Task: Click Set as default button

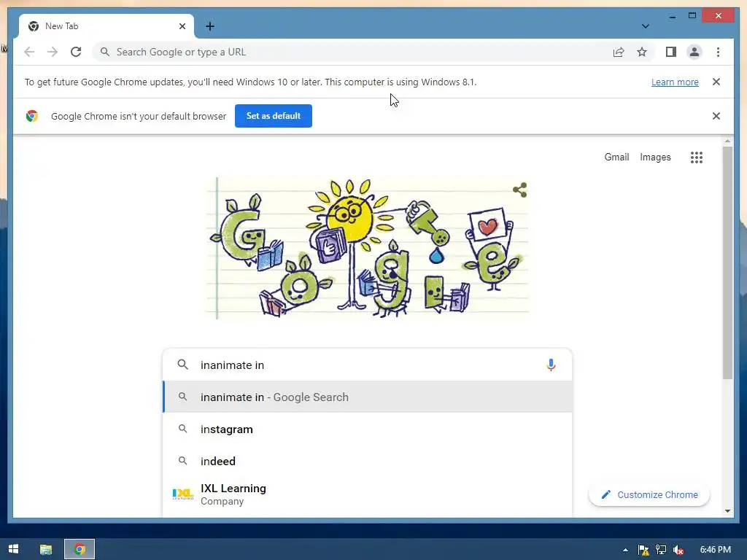Action: (274, 116)
